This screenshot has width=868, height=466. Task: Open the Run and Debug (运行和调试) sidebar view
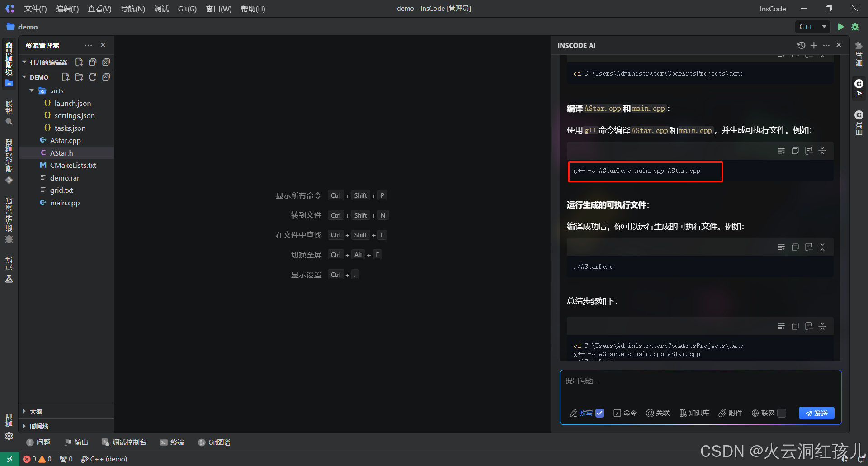coord(9,220)
